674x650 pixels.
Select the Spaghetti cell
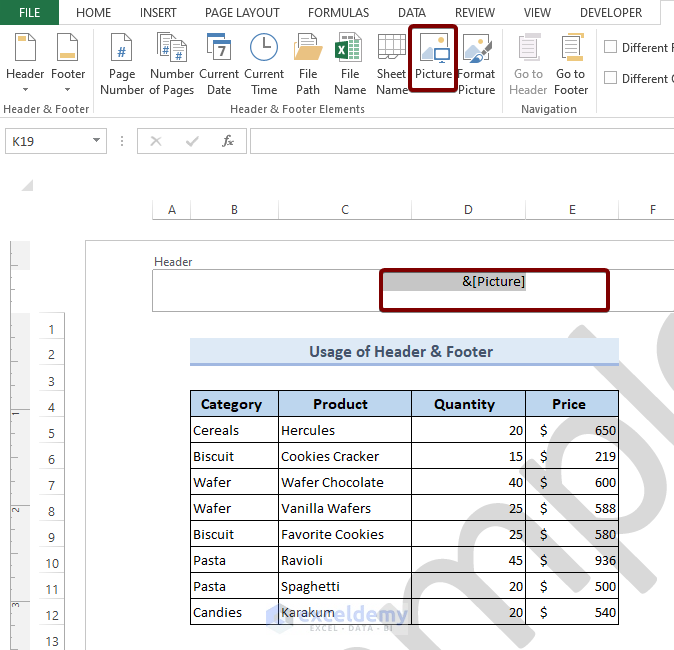coord(345,586)
